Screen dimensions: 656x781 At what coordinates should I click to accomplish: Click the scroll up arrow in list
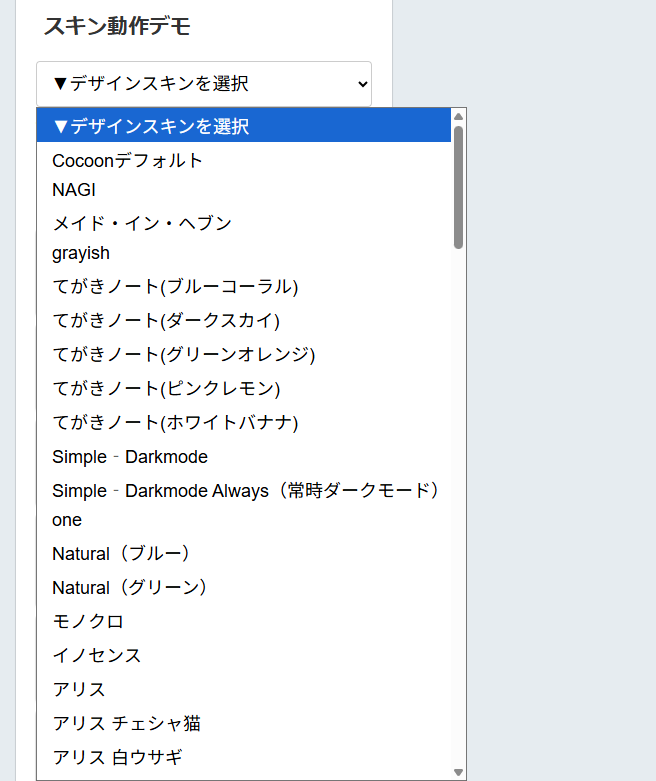pyautogui.click(x=458, y=115)
